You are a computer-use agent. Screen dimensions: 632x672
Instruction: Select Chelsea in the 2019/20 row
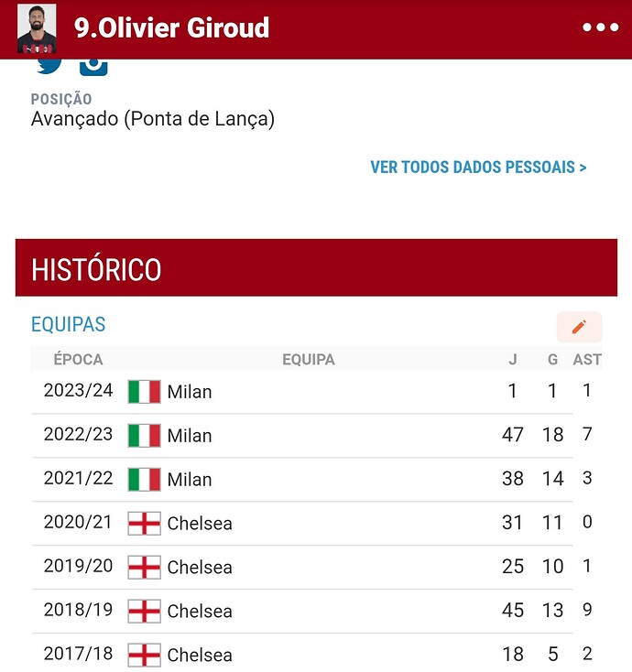pyautogui.click(x=200, y=567)
